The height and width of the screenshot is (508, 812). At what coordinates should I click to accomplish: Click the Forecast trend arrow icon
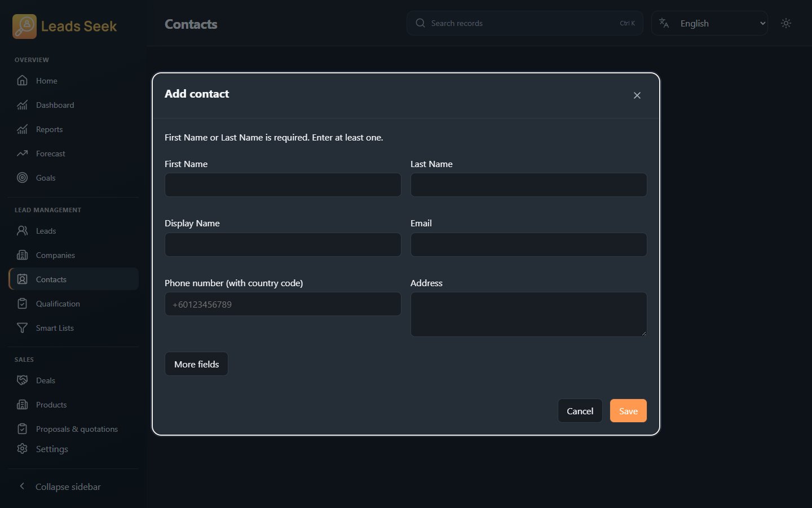tap(22, 154)
